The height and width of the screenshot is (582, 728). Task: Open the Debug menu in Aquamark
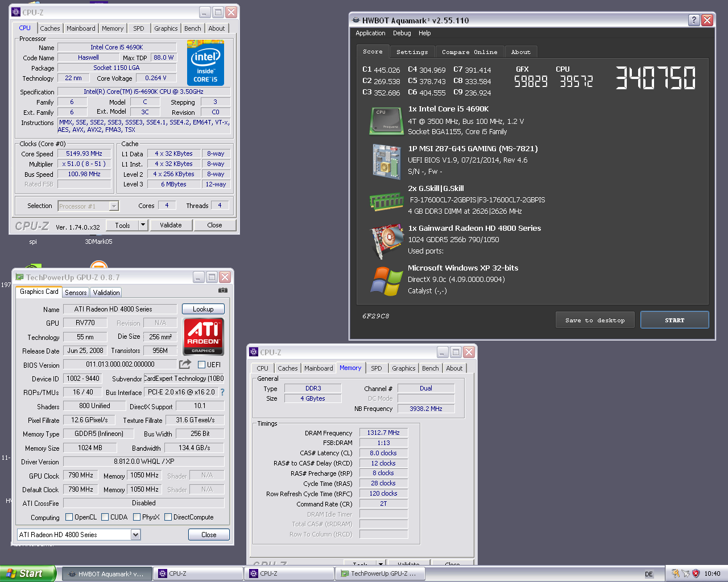tap(402, 33)
